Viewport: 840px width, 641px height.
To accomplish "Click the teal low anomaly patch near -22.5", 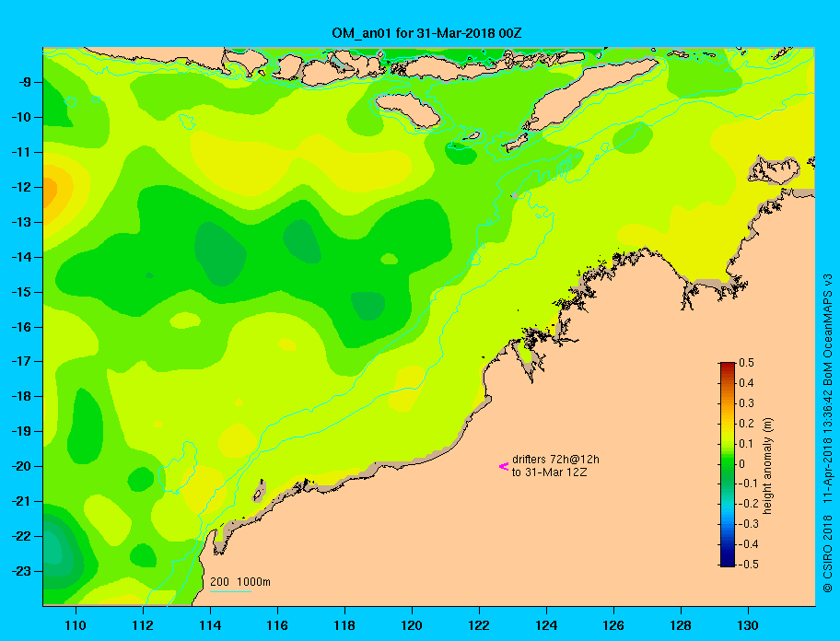I will [x=55, y=553].
